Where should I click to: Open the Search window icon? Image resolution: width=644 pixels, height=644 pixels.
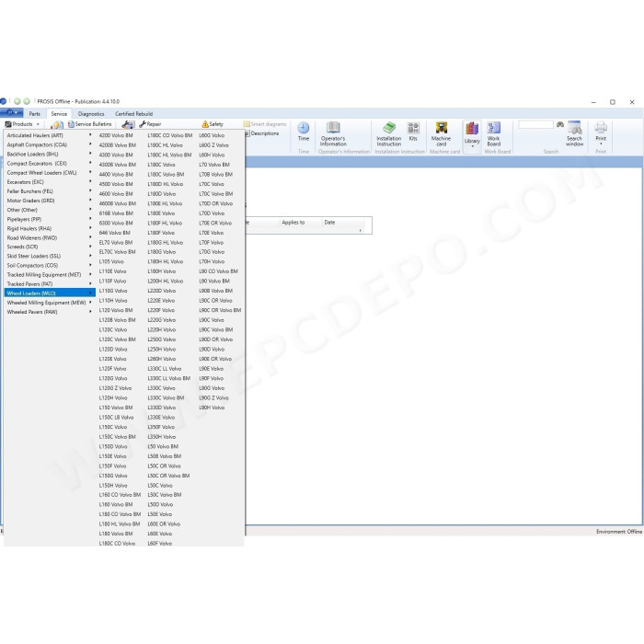point(574,128)
